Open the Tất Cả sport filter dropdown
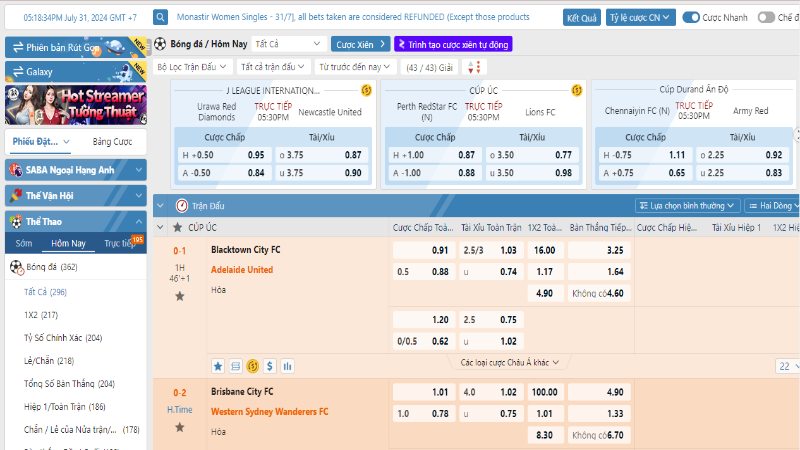 288,44
